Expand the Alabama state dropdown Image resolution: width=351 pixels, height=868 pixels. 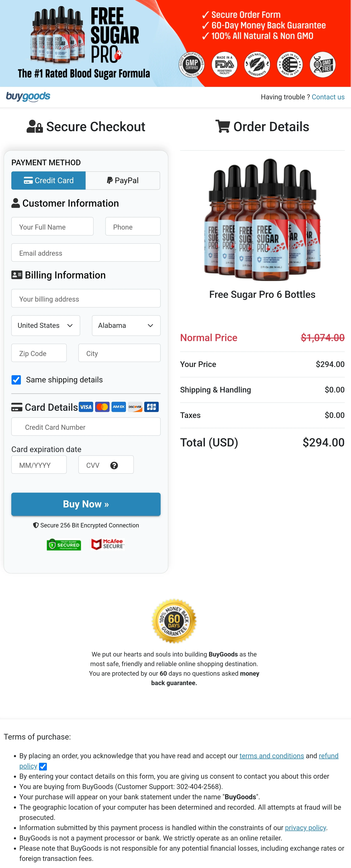pos(126,325)
